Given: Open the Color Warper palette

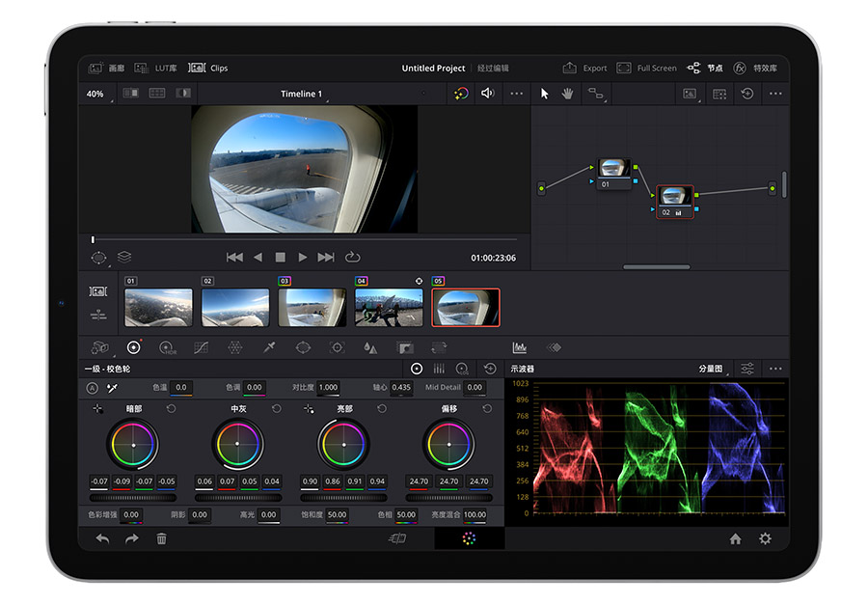Looking at the screenshot, I should (x=234, y=348).
